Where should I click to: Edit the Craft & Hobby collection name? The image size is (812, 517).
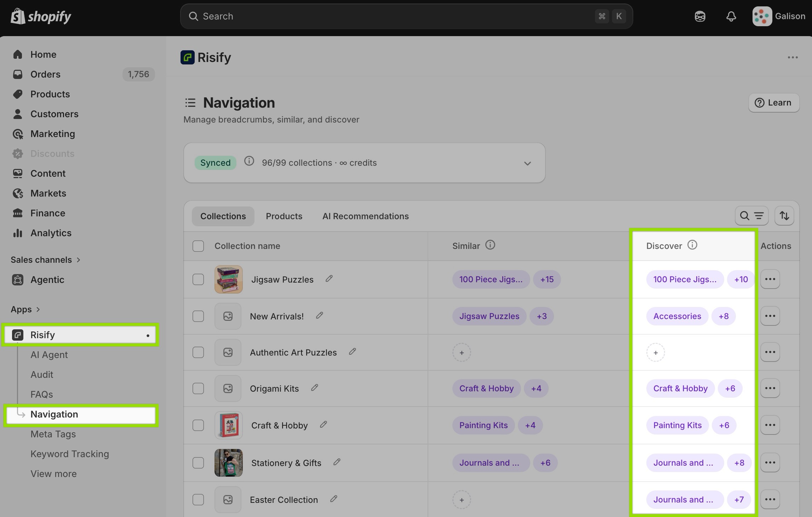pos(324,425)
